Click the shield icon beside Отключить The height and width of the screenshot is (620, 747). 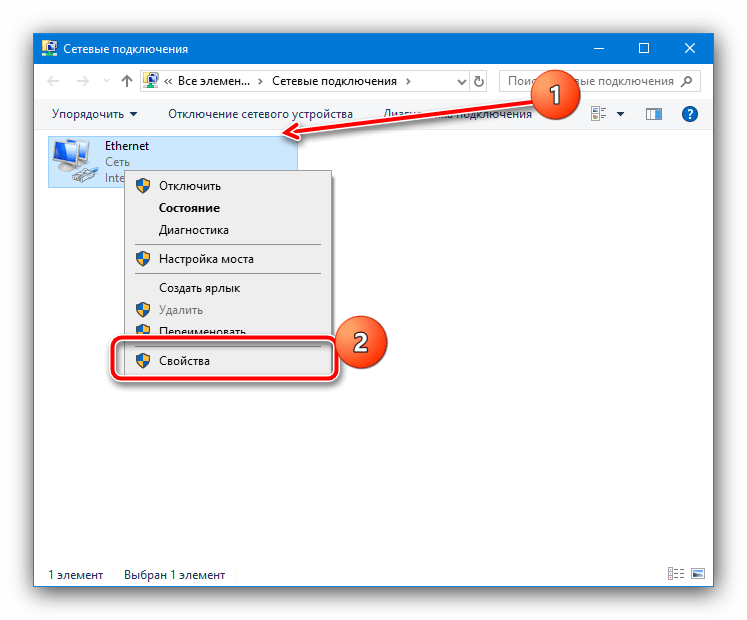[x=143, y=186]
